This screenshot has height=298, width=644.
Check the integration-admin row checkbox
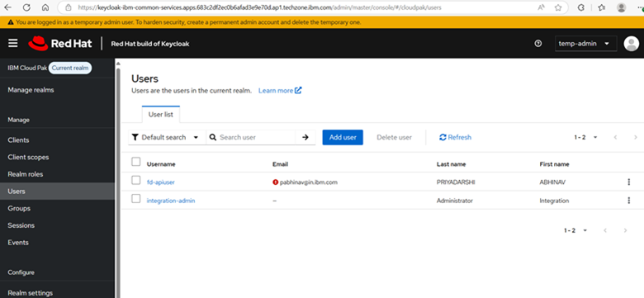pos(136,199)
